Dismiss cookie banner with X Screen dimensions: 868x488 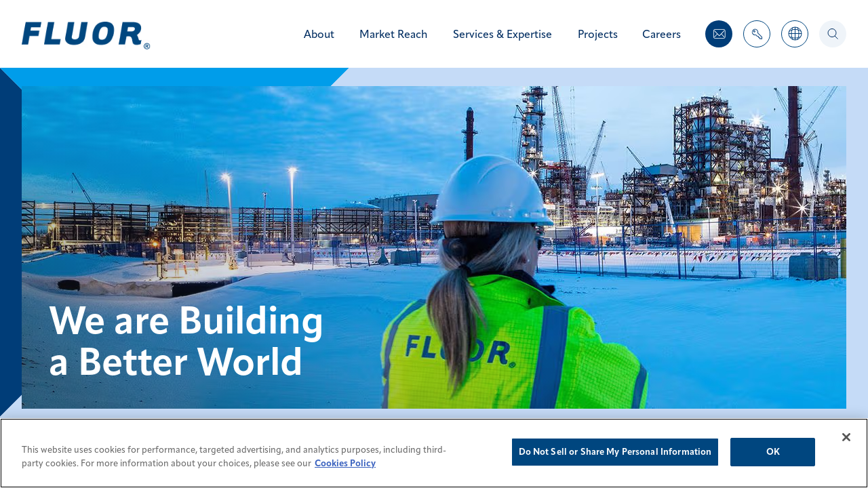pos(846,437)
